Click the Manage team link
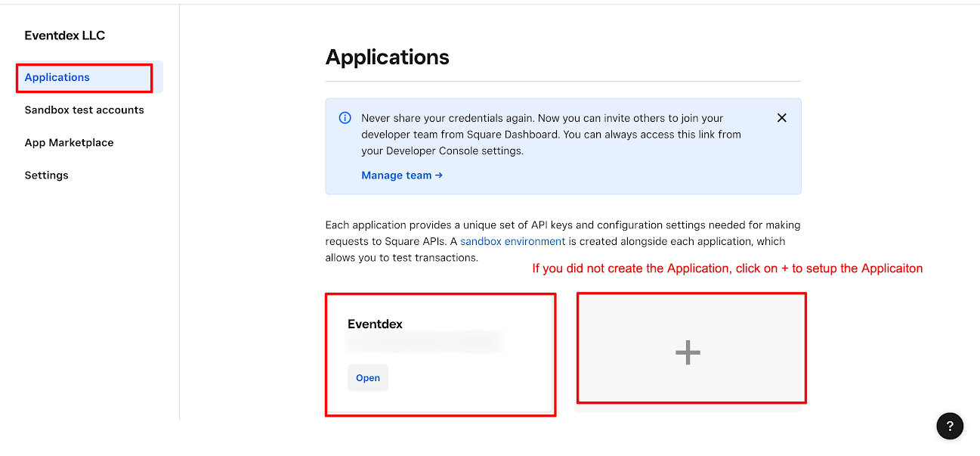 pyautogui.click(x=401, y=175)
